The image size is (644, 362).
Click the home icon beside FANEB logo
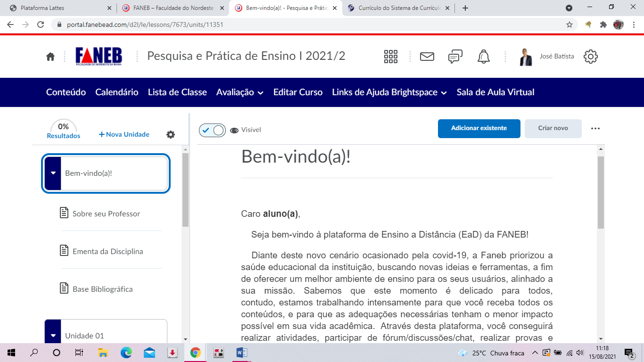50,57
